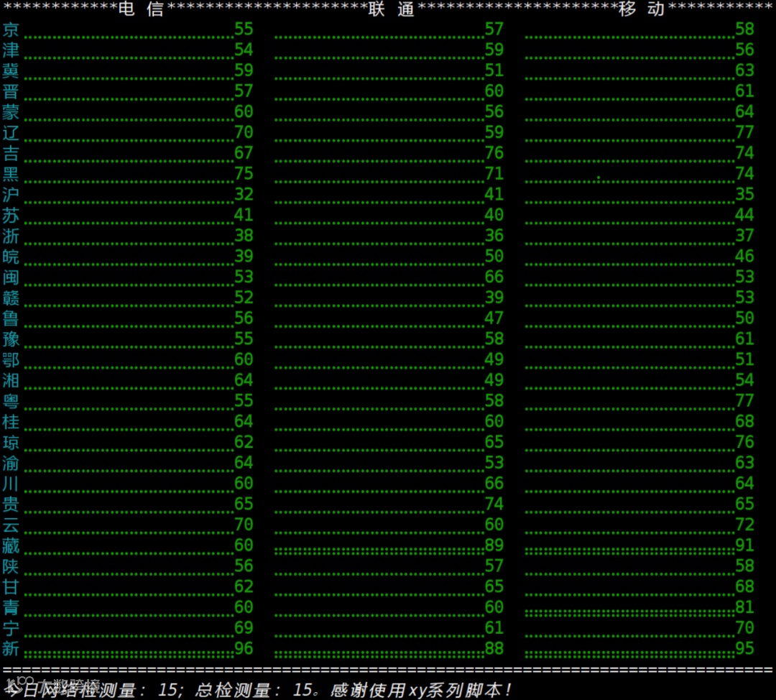Click 移动 value 76 in 琼 row
Viewport: 776px width, 700px height.
(x=745, y=441)
